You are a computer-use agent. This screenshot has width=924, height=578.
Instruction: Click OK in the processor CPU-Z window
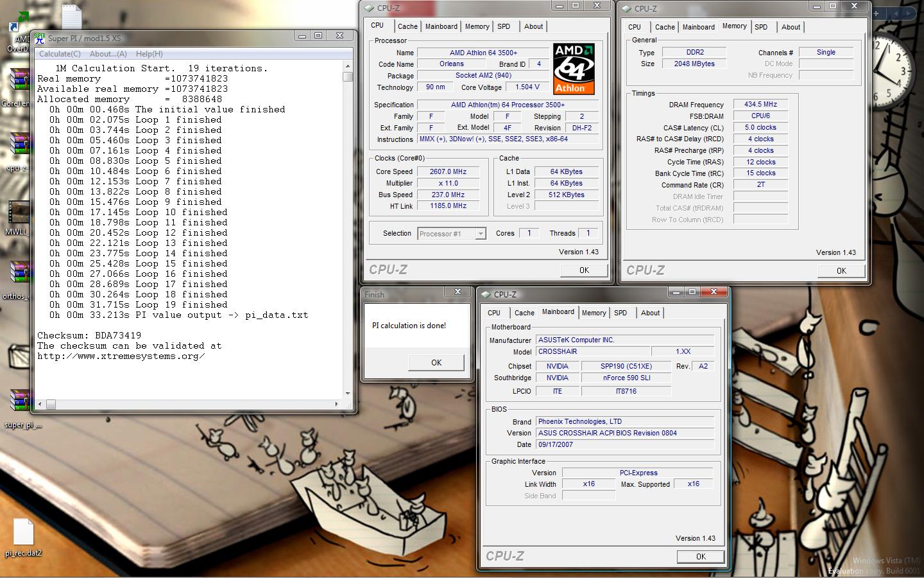[x=584, y=270]
